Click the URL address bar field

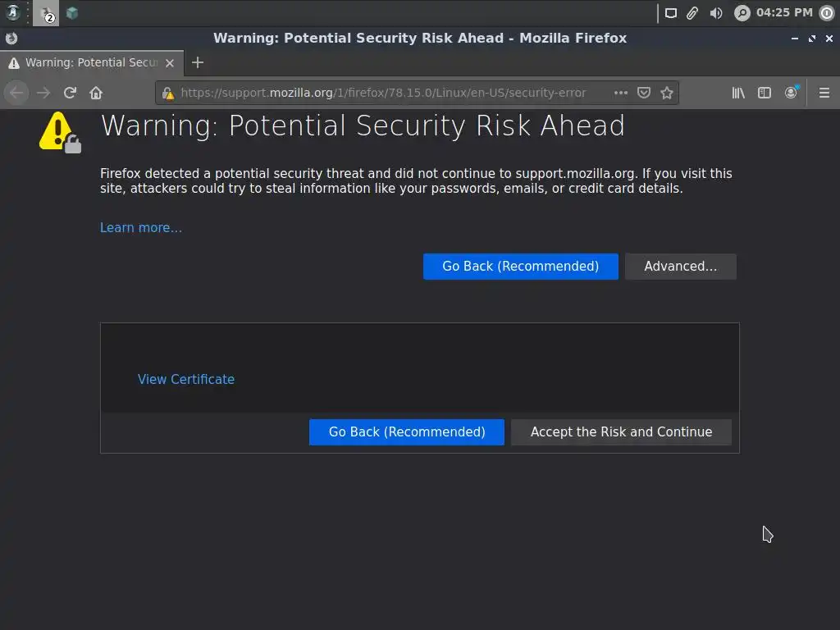point(386,93)
